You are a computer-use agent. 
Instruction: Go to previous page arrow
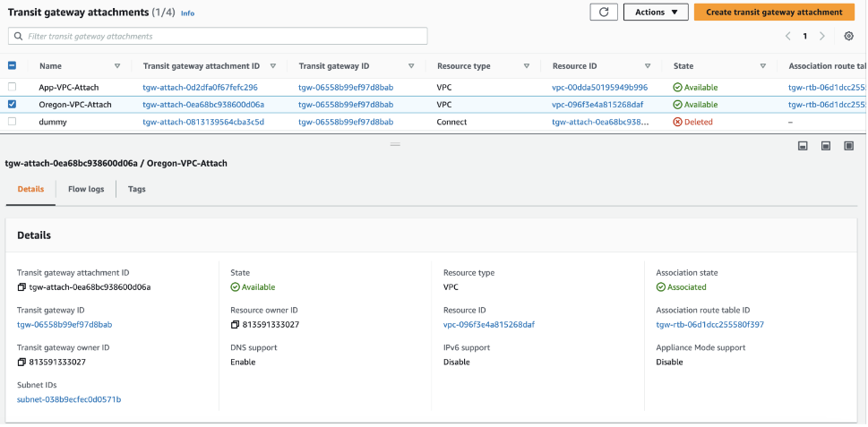[787, 36]
